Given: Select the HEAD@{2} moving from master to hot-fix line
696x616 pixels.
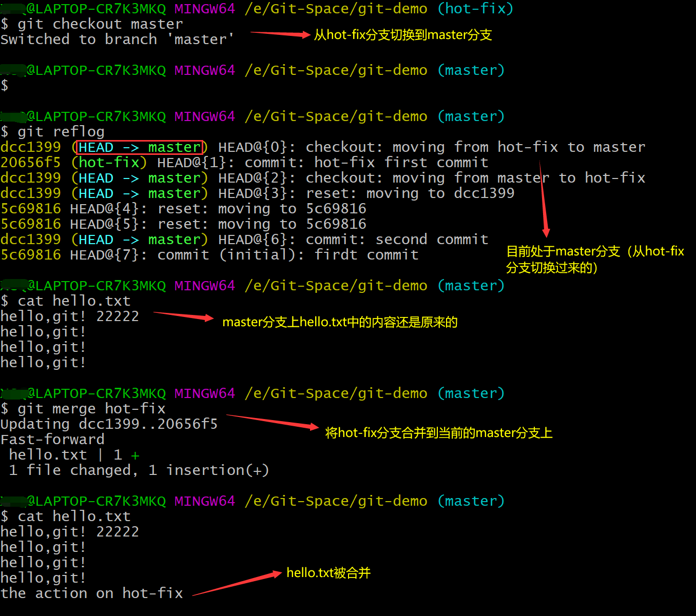Looking at the screenshot, I should pos(323,178).
